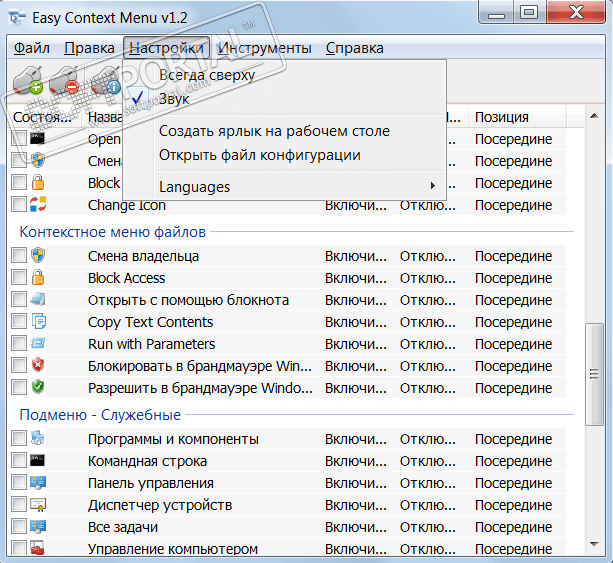Click the Позиция column header
The image size is (613, 563).
(x=502, y=117)
